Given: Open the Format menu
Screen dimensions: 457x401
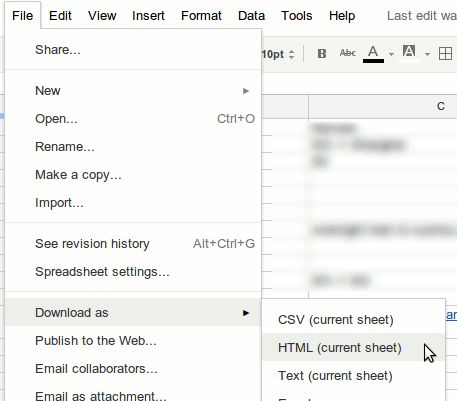Looking at the screenshot, I should (x=201, y=16).
